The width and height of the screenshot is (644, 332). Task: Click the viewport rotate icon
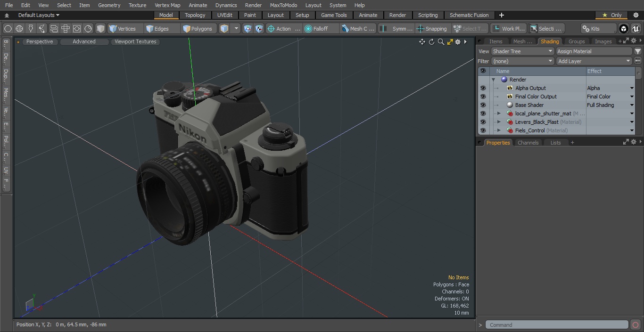click(x=431, y=42)
